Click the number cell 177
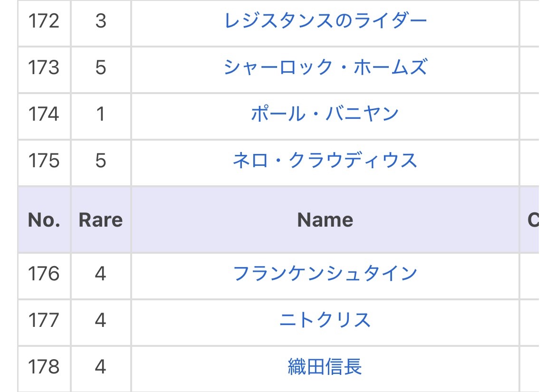Screen dimensions: 556x392 point(44,320)
